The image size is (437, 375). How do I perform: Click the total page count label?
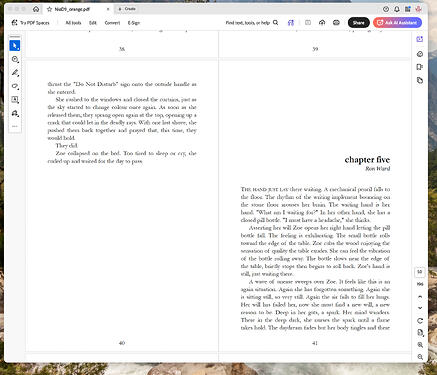(420, 284)
